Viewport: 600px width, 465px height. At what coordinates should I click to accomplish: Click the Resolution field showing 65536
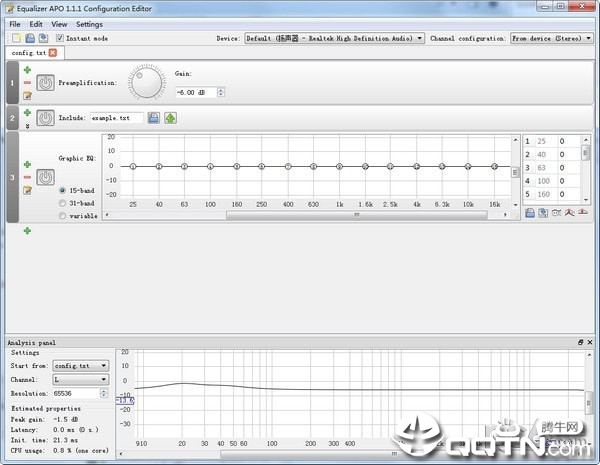point(76,393)
